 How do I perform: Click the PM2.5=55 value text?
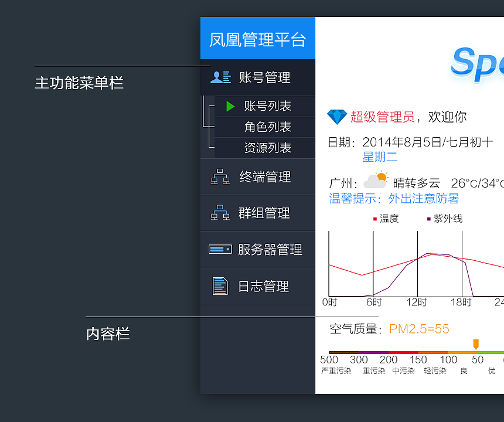419,329
